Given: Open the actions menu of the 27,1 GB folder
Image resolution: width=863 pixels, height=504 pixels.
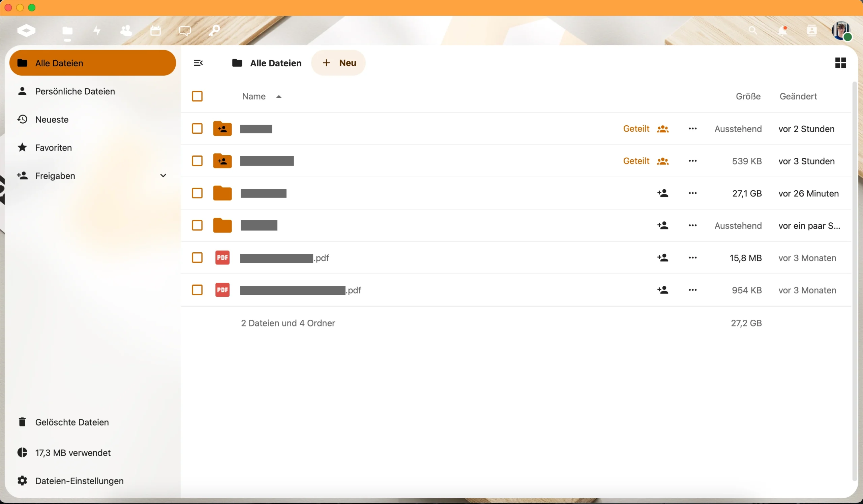Looking at the screenshot, I should point(692,193).
